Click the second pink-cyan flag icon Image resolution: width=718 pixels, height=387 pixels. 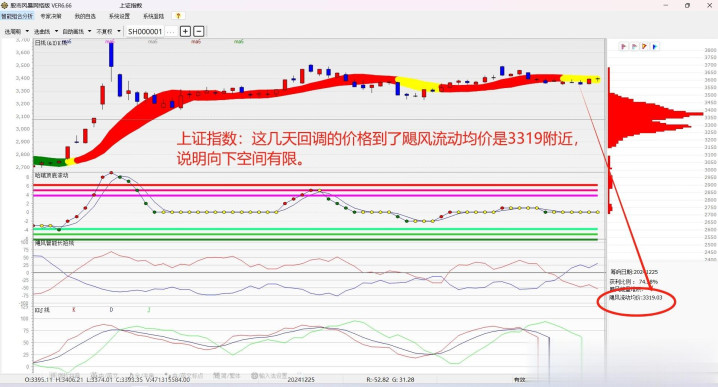[634, 46]
